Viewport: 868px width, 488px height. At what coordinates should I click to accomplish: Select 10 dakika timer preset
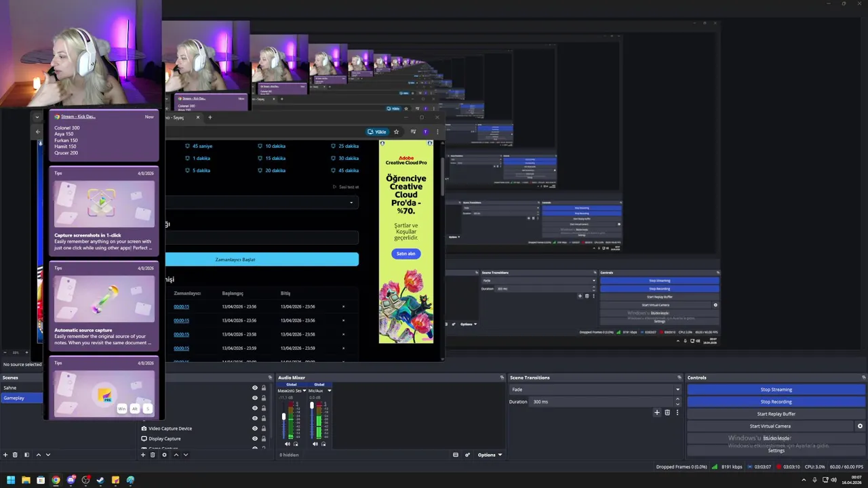click(271, 146)
